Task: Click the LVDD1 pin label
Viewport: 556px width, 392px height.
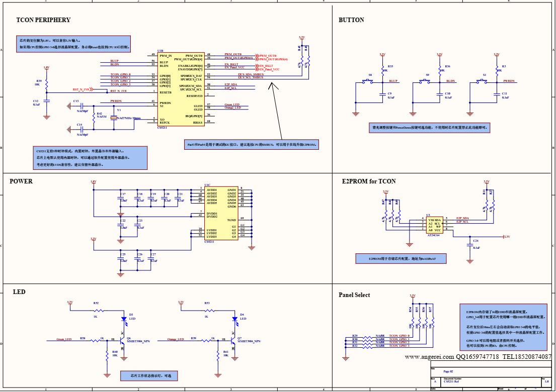Action: [212, 230]
